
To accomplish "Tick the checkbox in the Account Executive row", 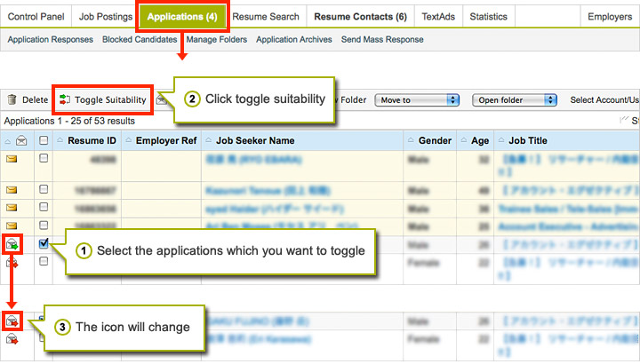I will click(44, 225).
